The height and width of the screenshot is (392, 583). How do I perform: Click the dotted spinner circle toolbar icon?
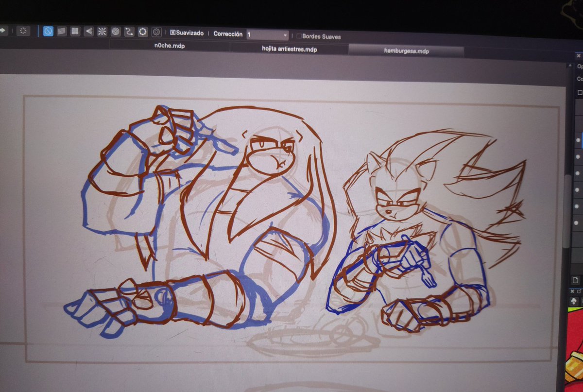[23, 31]
